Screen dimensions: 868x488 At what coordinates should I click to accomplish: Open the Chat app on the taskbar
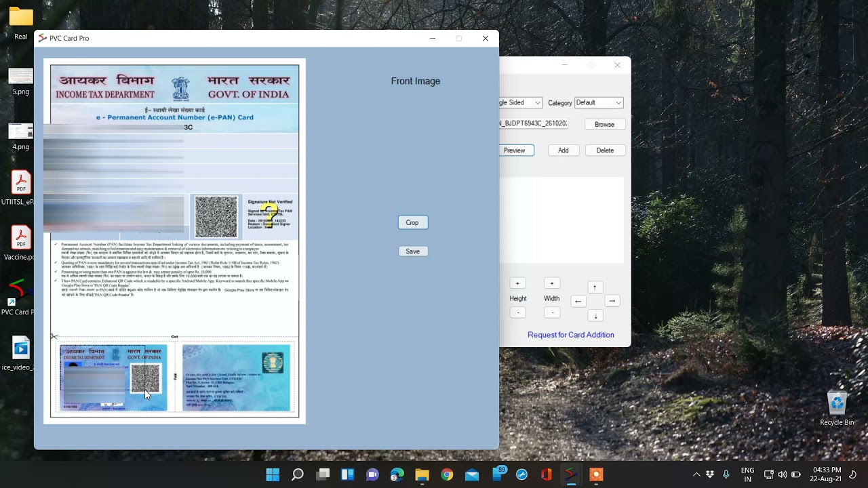click(x=372, y=474)
